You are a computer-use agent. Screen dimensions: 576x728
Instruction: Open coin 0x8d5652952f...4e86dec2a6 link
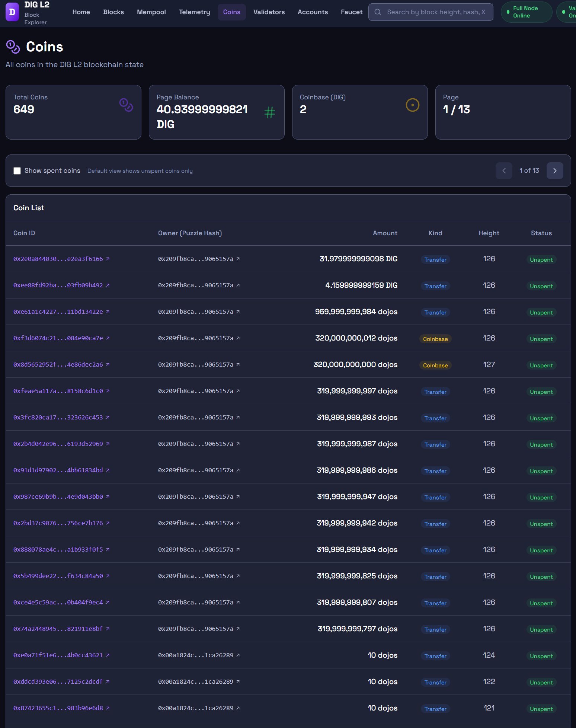point(58,365)
